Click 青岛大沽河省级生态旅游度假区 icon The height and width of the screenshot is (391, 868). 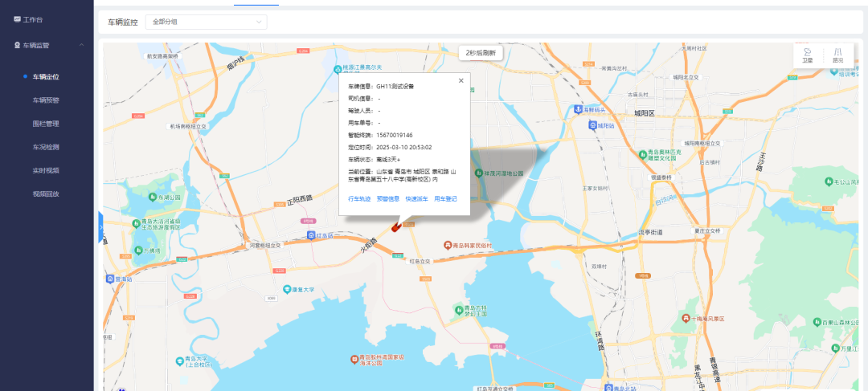[136, 223]
